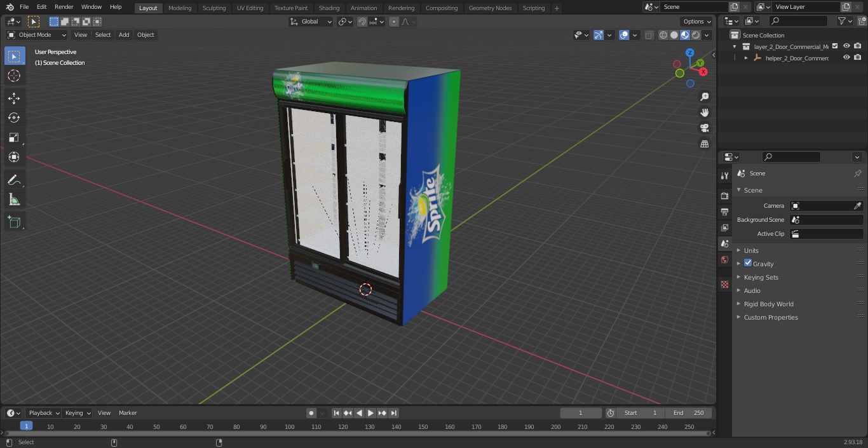Open shading options dropdown arrow
The width and height of the screenshot is (868, 448).
pyautogui.click(x=707, y=35)
